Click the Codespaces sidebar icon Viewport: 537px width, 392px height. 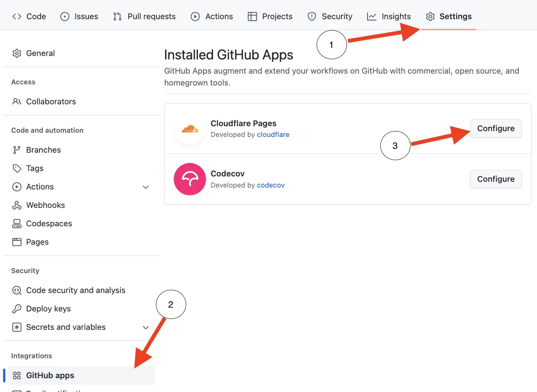click(17, 223)
